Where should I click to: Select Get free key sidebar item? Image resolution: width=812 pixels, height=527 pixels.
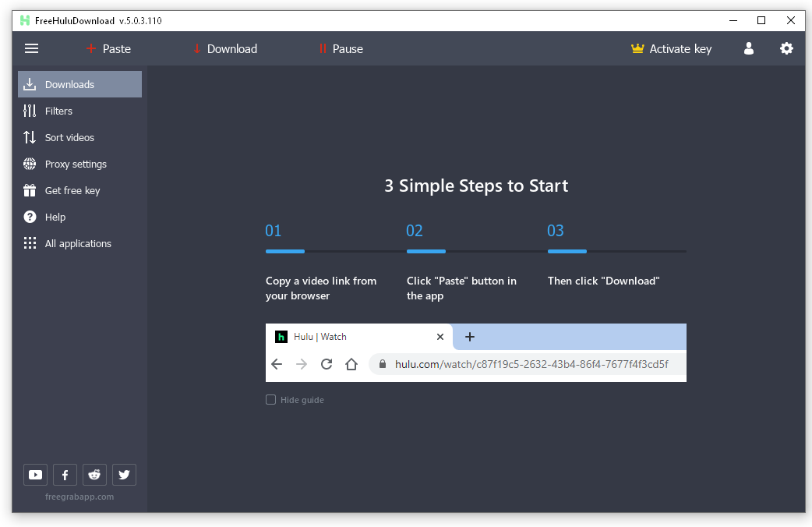(x=79, y=190)
